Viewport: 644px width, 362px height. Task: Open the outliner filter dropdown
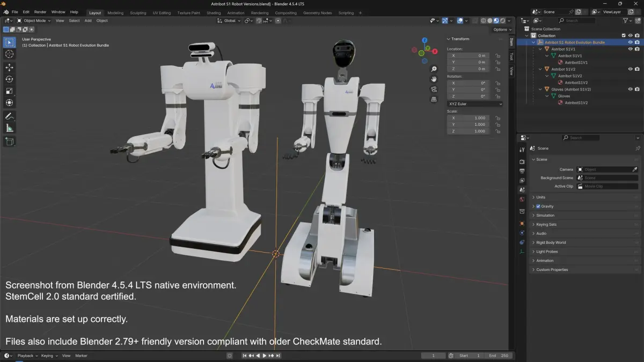tap(627, 20)
